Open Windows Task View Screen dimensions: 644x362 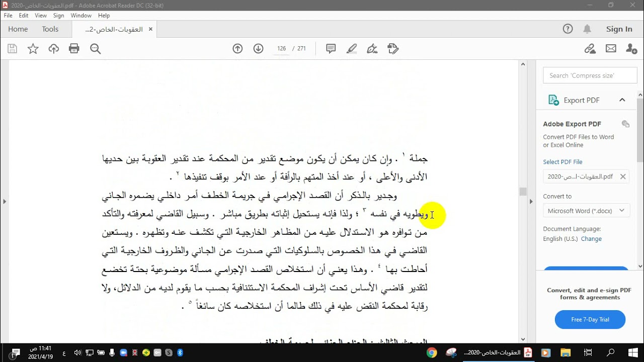(x=588, y=353)
